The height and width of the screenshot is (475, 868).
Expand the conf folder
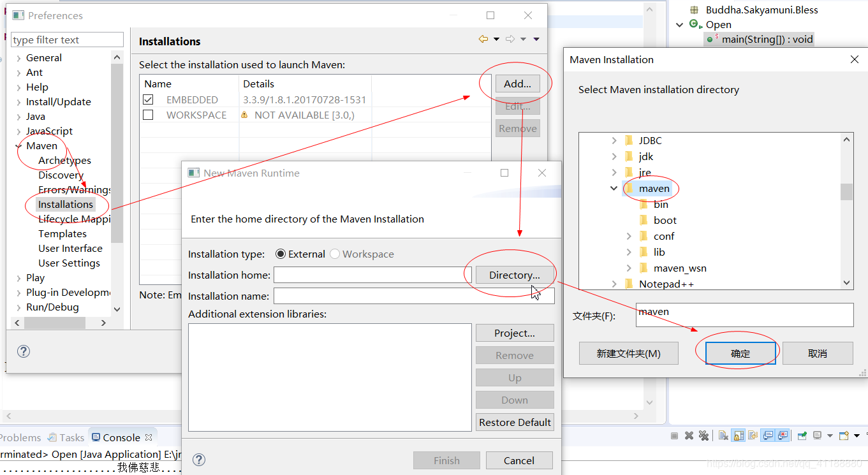click(629, 236)
